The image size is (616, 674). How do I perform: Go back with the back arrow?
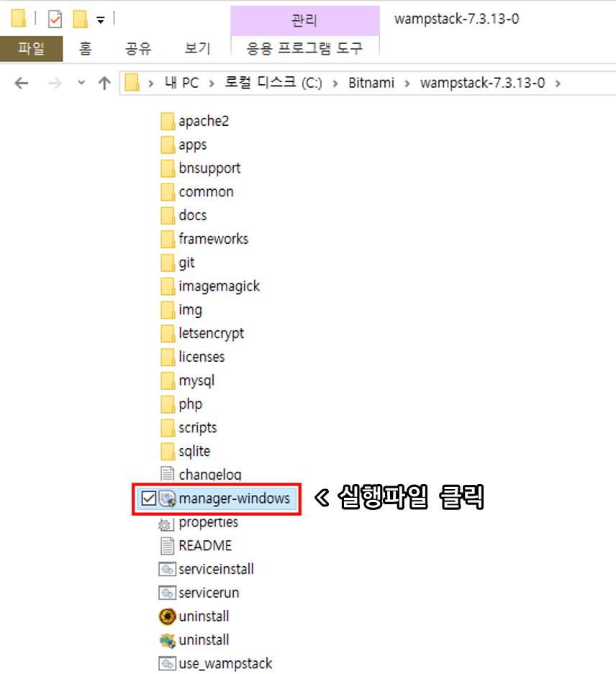(22, 83)
